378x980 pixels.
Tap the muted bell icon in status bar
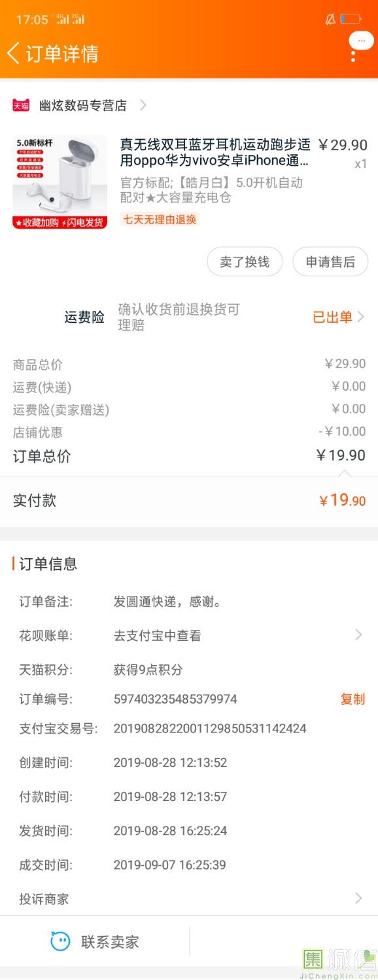coord(330,19)
